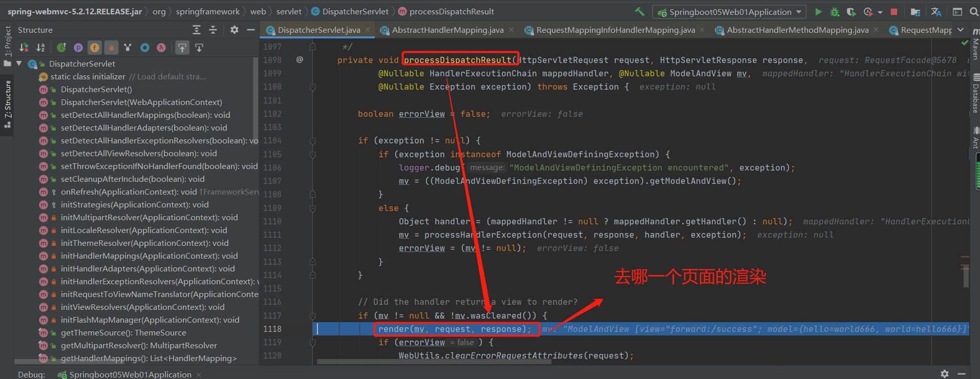This screenshot has width=980, height=379.
Task: Open dropdown arrow next to profiler icon
Action: click(x=880, y=12)
